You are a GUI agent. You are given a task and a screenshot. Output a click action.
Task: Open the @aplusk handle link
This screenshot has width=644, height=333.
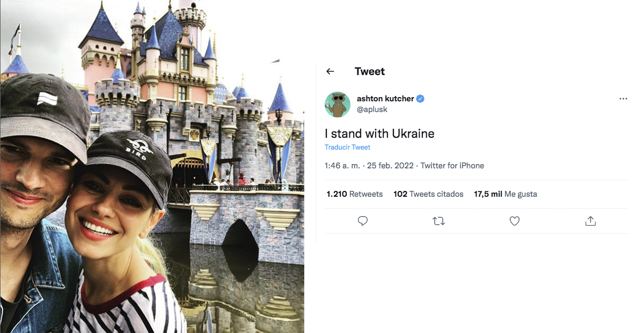(372, 109)
